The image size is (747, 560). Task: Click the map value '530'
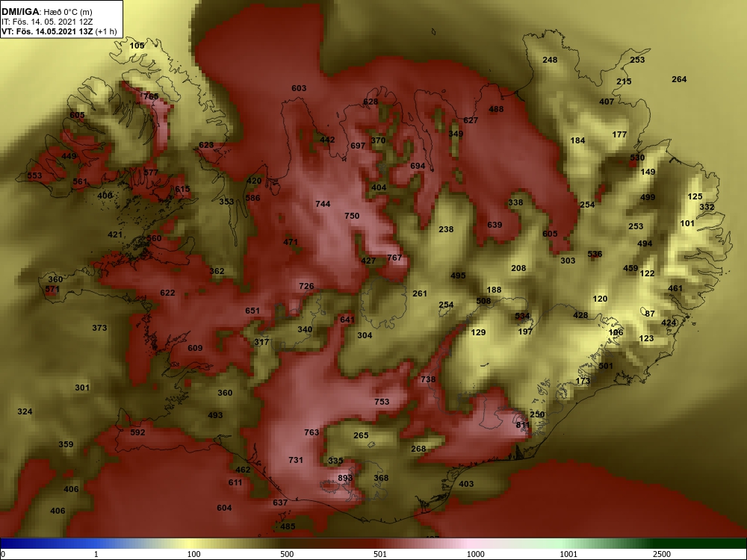[637, 158]
